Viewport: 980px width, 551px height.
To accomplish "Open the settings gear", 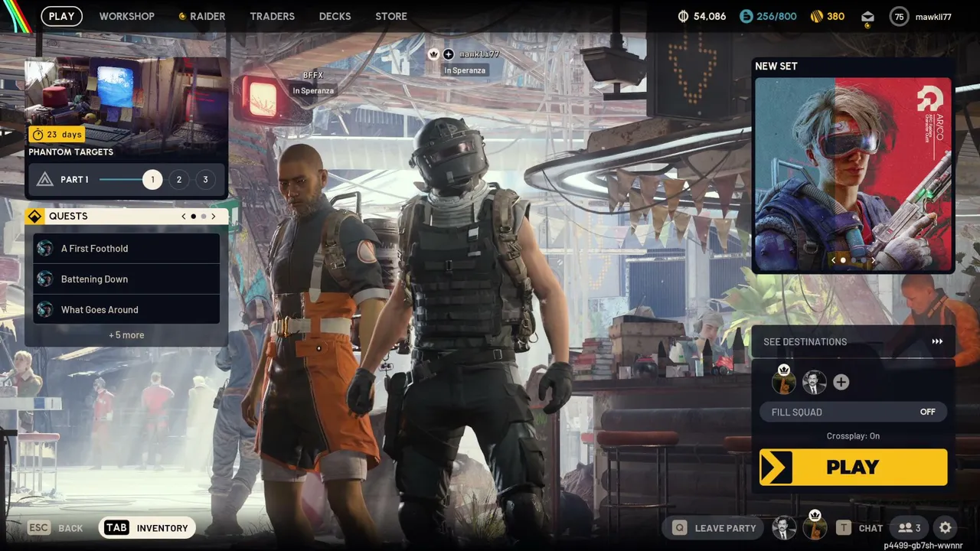I will 946,527.
